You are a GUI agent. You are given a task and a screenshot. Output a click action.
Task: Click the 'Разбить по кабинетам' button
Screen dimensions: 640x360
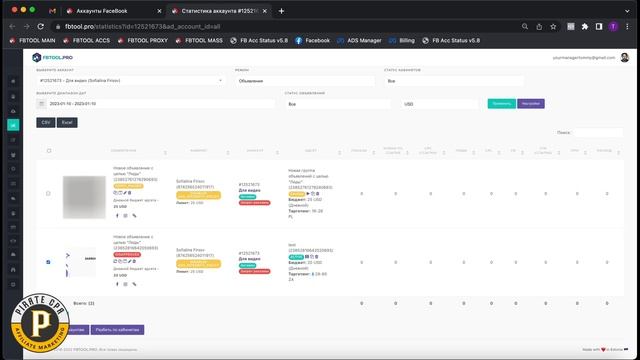click(x=117, y=330)
